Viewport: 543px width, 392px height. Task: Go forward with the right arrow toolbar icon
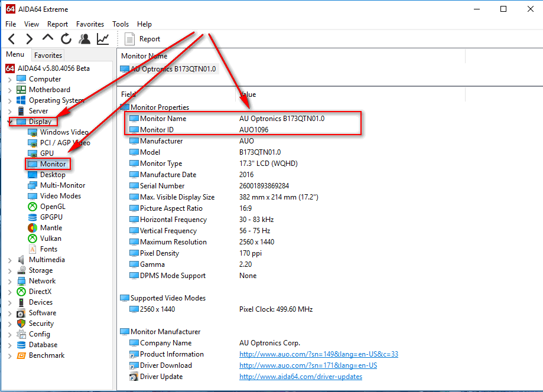pyautogui.click(x=30, y=39)
